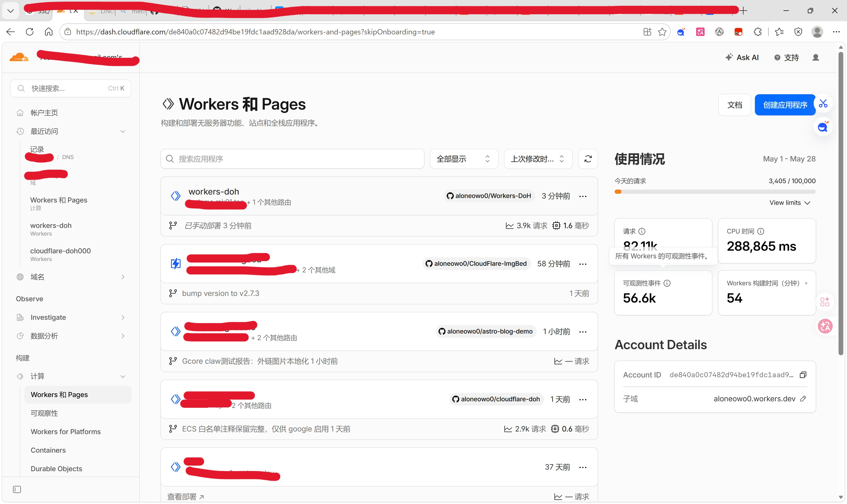Image resolution: width=847 pixels, height=504 pixels.
Task: Open a new browser tab
Action: (x=744, y=11)
